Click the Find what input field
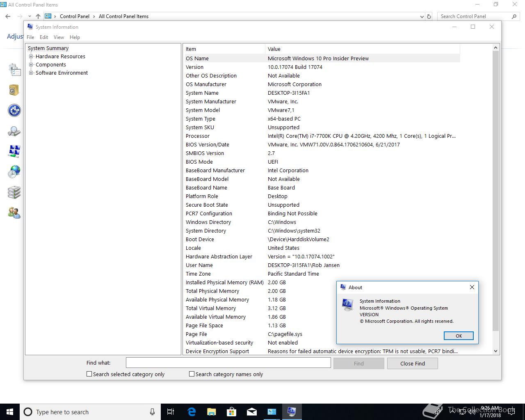 pos(228,363)
